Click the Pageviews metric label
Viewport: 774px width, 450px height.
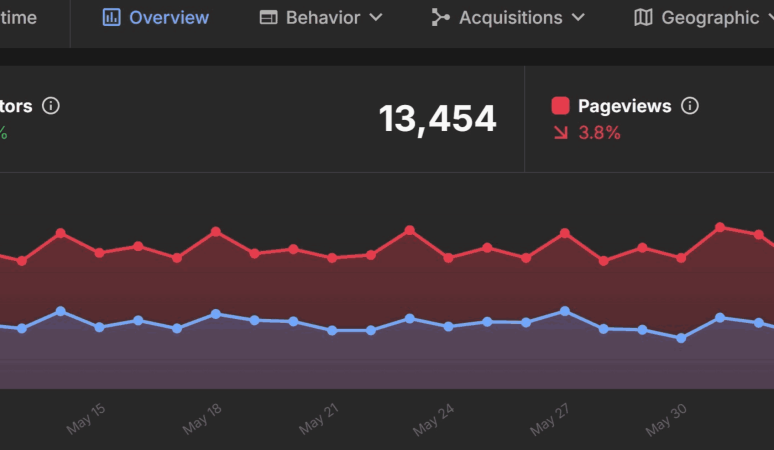(x=624, y=106)
